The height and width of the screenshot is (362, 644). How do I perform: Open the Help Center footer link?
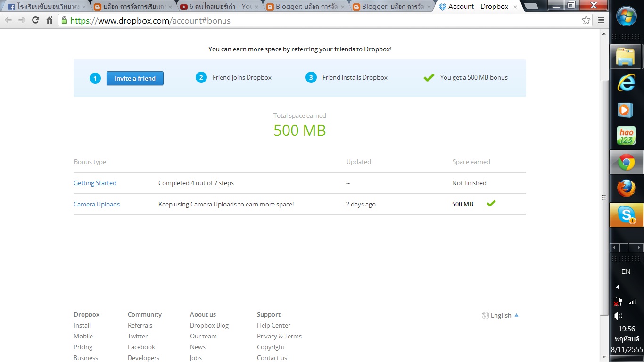coord(273,325)
